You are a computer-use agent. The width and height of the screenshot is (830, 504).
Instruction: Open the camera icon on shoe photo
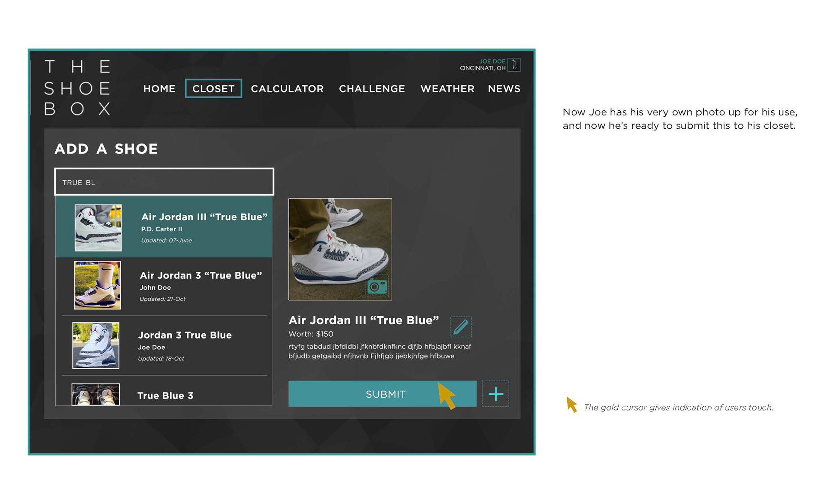pyautogui.click(x=377, y=286)
